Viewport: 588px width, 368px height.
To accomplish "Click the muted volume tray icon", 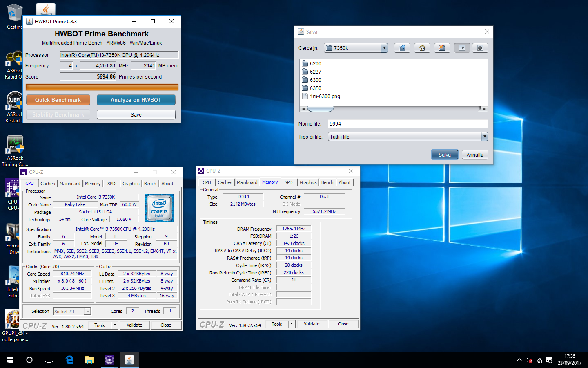I will click(529, 360).
